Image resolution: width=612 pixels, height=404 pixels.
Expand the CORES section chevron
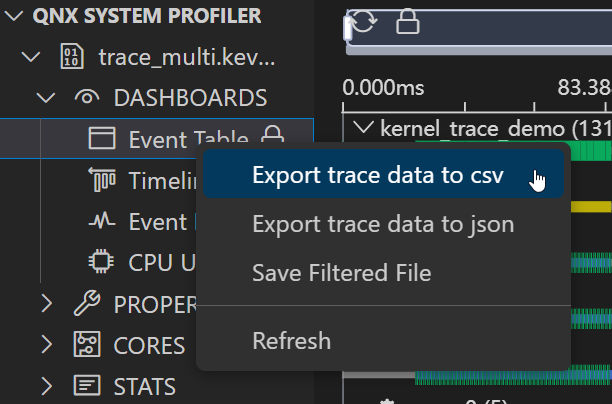coord(46,345)
